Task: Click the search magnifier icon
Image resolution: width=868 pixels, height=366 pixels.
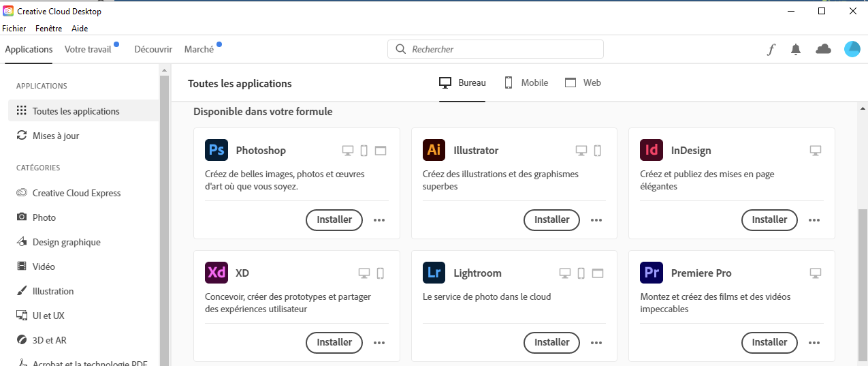Action: [400, 49]
